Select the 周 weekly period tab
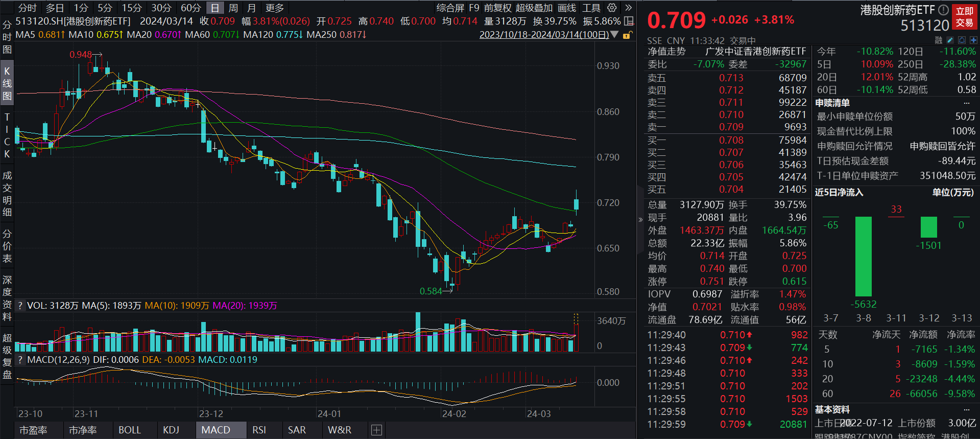The width and height of the screenshot is (980, 439). tap(233, 8)
